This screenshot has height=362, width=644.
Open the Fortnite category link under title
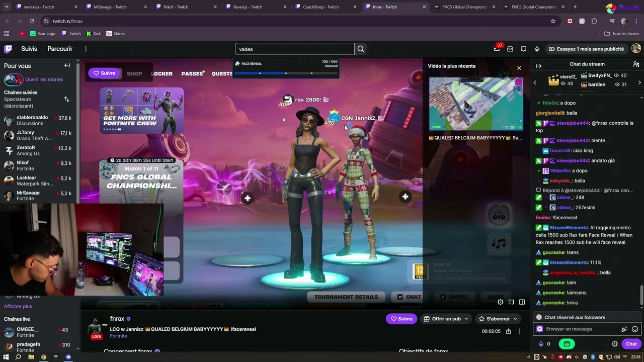(x=119, y=336)
